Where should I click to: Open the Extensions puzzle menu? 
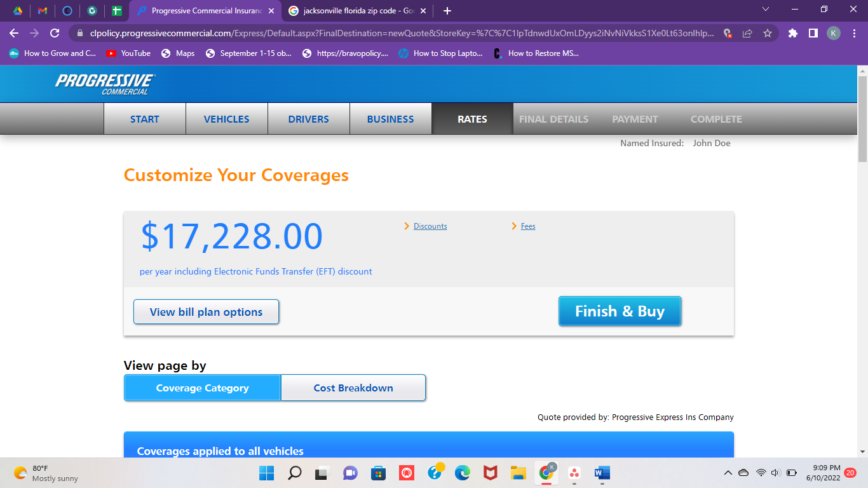click(793, 33)
